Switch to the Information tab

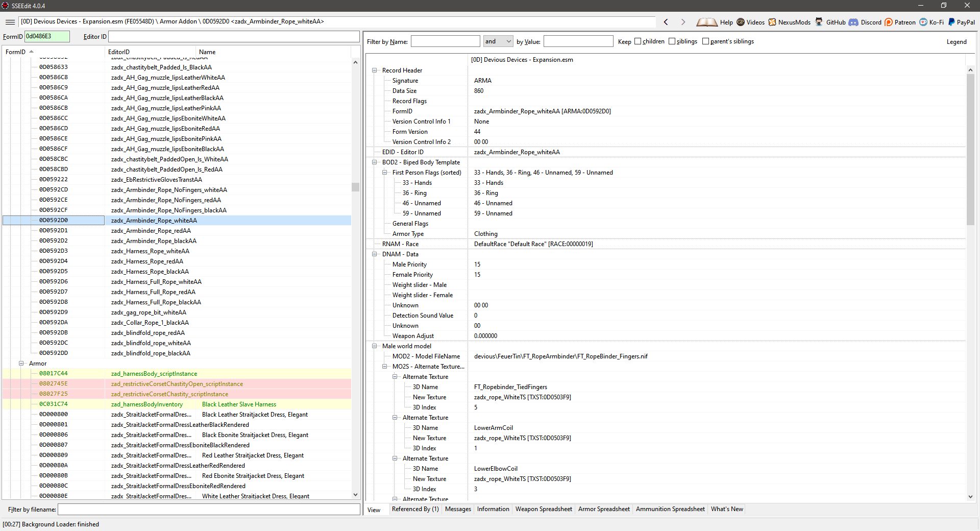point(493,509)
